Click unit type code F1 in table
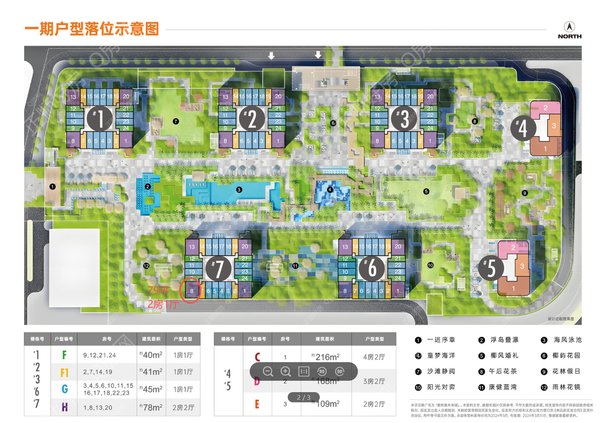Image resolution: width=600 pixels, height=423 pixels. point(64,372)
